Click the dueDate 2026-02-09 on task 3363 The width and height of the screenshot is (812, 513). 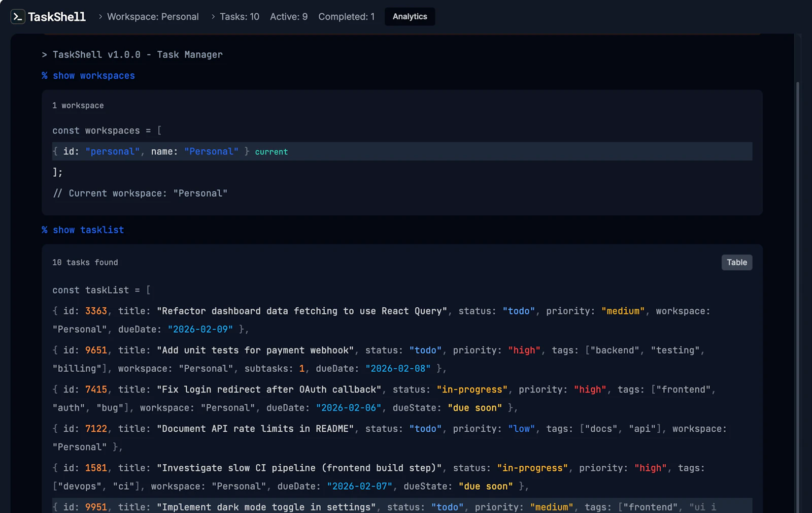click(x=200, y=329)
